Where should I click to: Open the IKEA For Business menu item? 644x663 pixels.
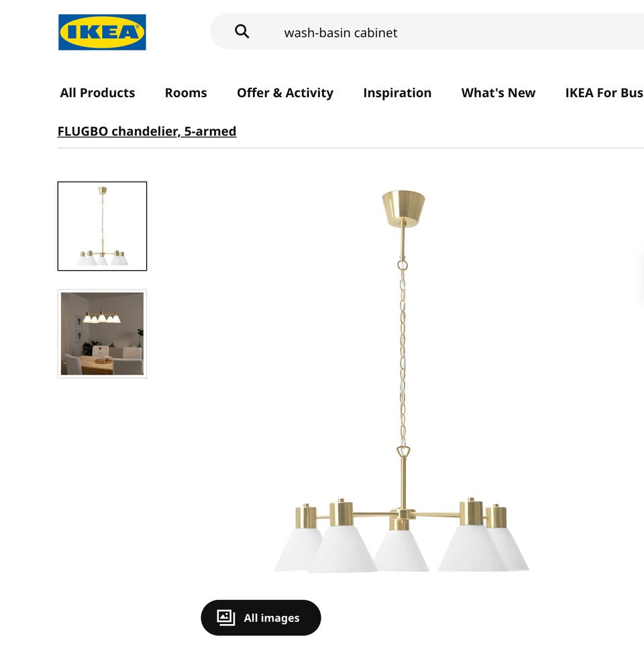click(604, 93)
